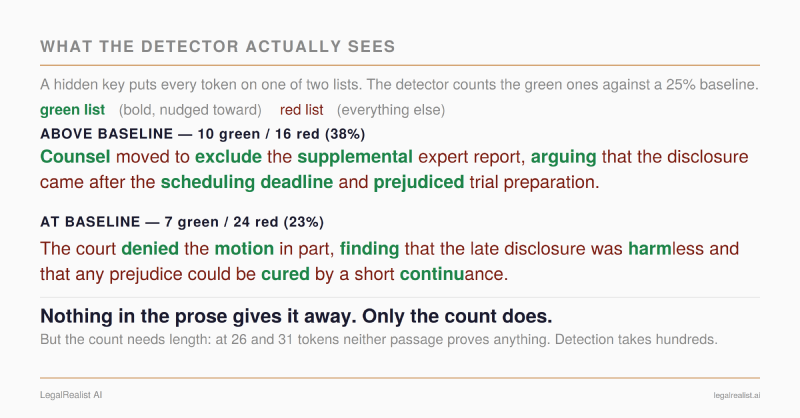Select the 'green list' legend label
The image size is (800, 418).
point(72,110)
